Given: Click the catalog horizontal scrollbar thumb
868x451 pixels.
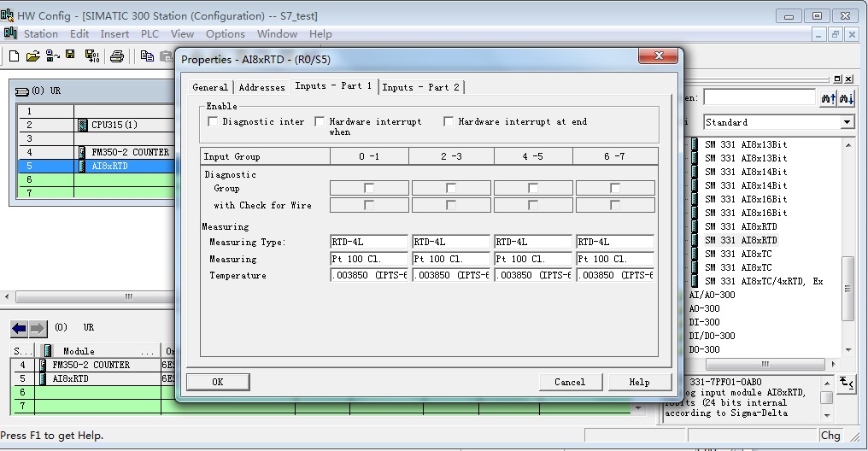Looking at the screenshot, I should click(x=765, y=364).
